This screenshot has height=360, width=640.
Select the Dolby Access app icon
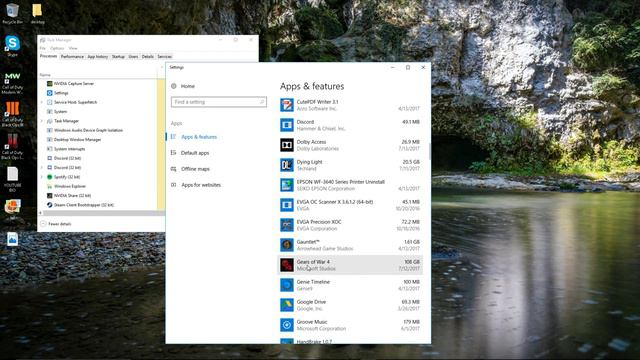[x=287, y=145]
